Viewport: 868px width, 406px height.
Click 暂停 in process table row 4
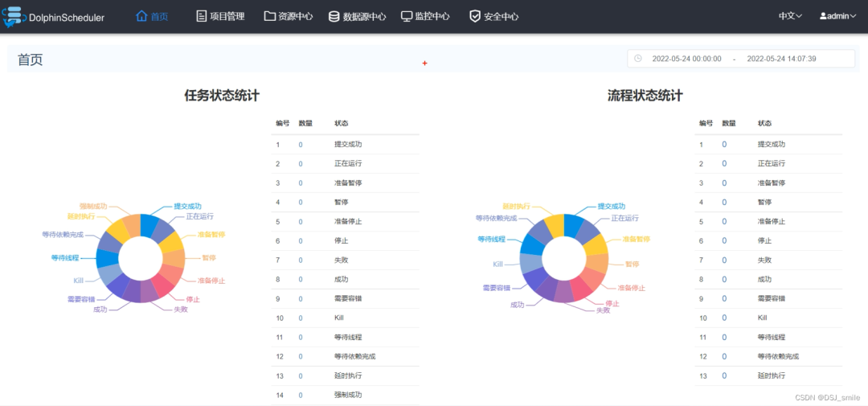765,202
